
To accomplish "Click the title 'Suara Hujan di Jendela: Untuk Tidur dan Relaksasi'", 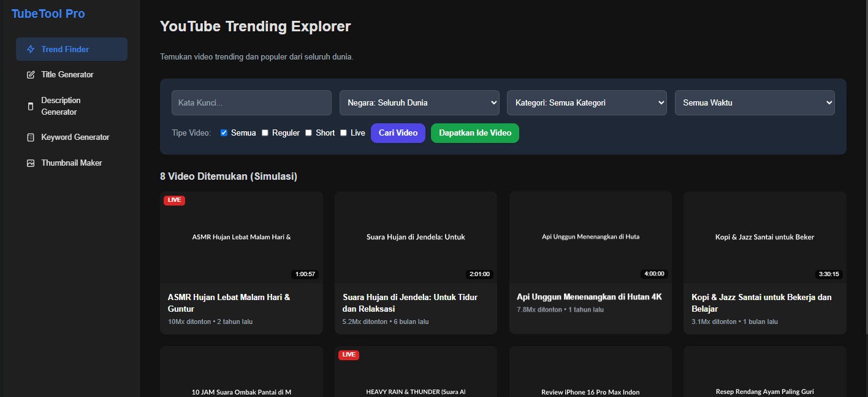I will point(410,303).
